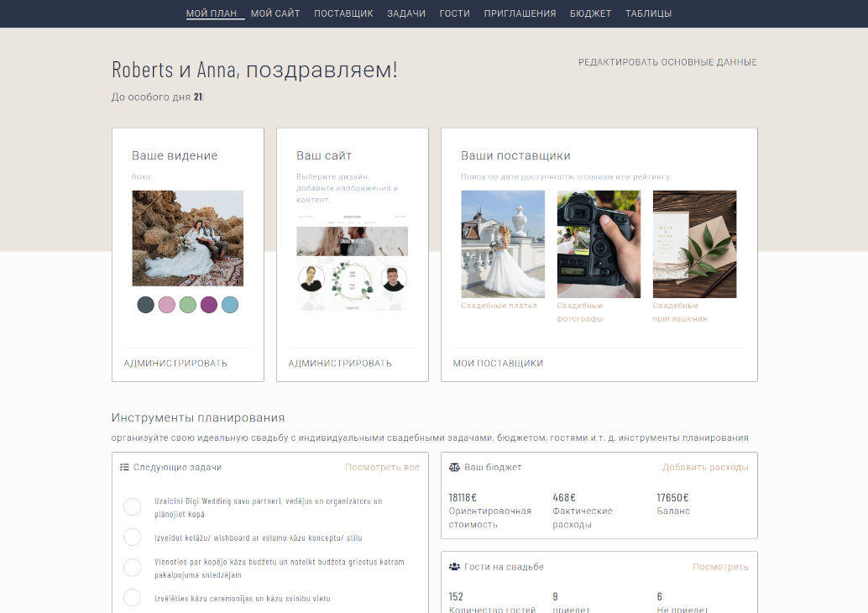Click the guests group icon
868x613 pixels.
454,567
